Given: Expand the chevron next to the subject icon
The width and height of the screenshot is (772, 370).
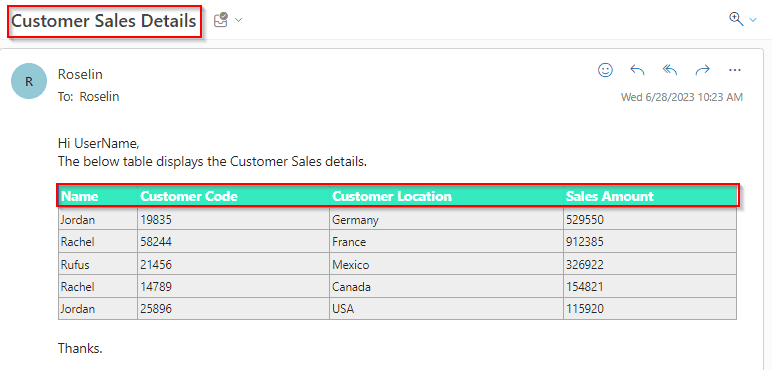Looking at the screenshot, I should pyautogui.click(x=238, y=20).
